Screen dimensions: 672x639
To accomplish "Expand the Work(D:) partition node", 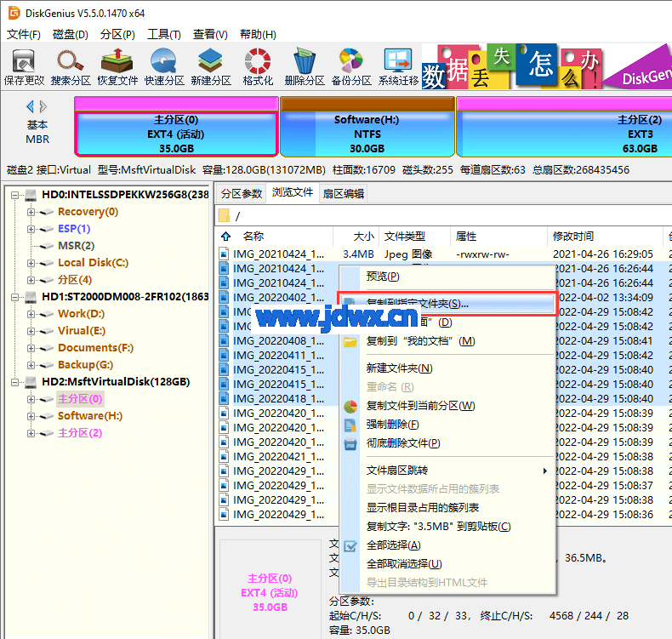I will pyautogui.click(x=31, y=314).
